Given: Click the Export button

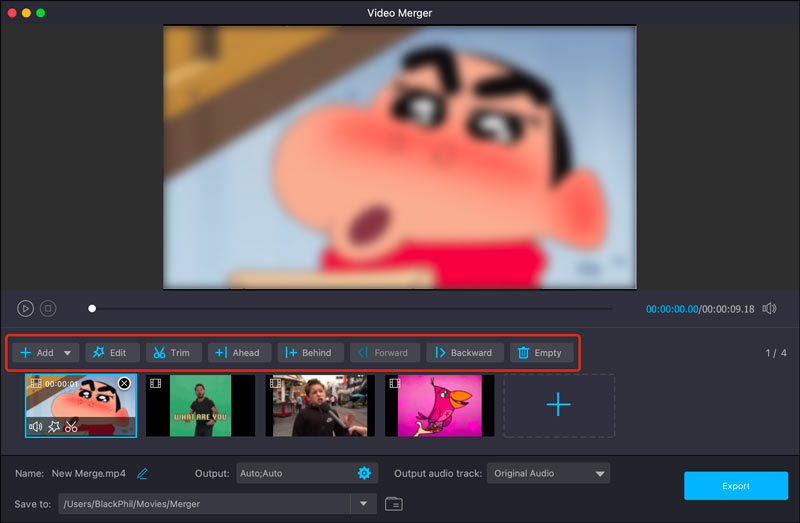Looking at the screenshot, I should click(736, 486).
